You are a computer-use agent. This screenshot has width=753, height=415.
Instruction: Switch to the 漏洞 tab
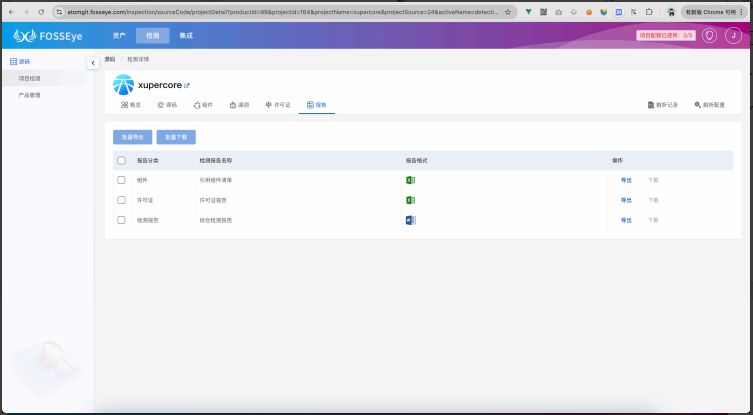pos(239,105)
